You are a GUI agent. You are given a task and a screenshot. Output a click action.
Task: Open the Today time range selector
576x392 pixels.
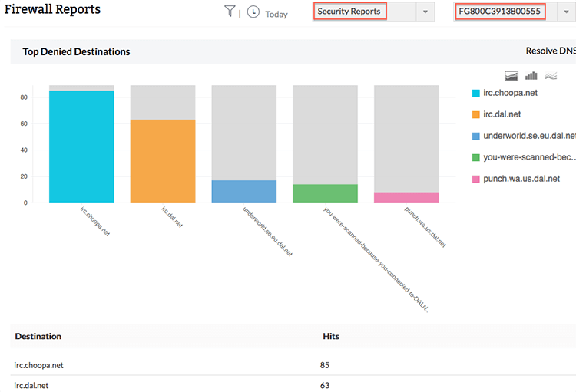click(x=276, y=14)
